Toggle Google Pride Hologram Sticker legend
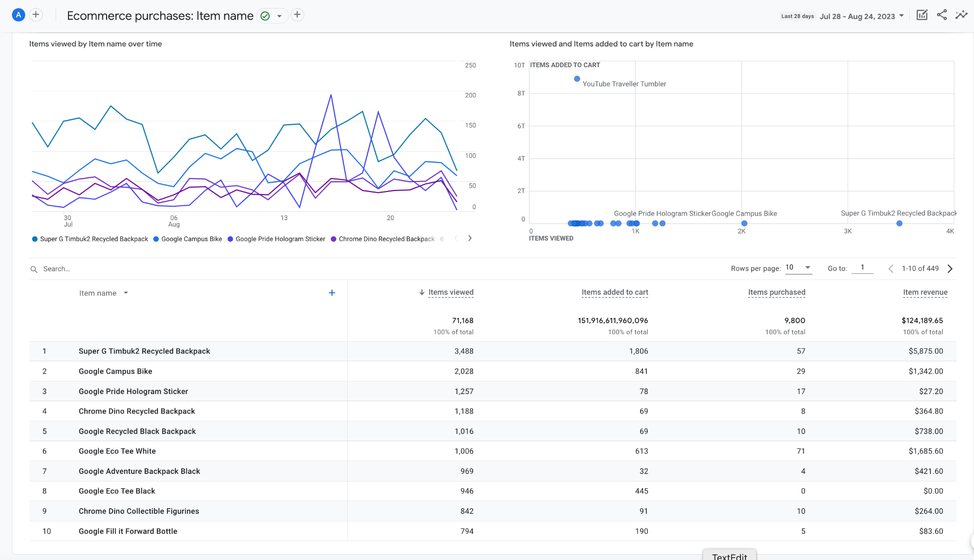 [276, 239]
